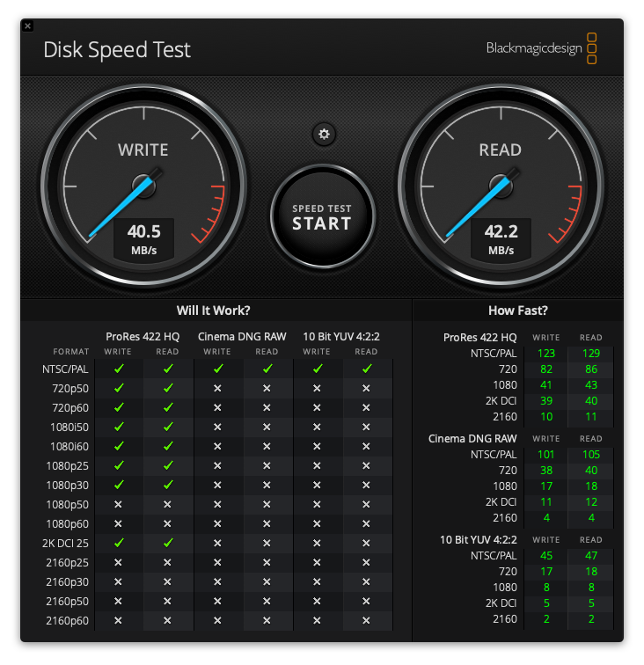Click the Disk Speed Test title

click(x=117, y=50)
